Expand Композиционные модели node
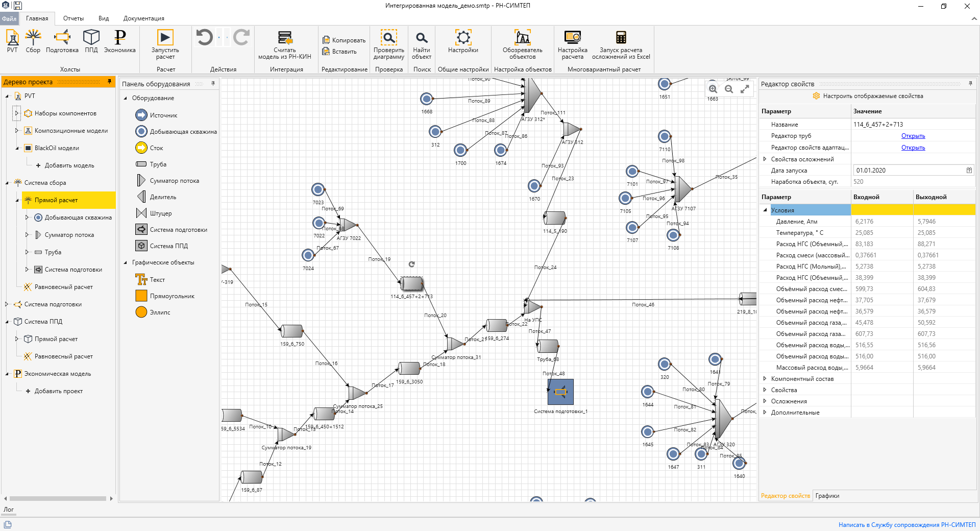 pyautogui.click(x=17, y=131)
